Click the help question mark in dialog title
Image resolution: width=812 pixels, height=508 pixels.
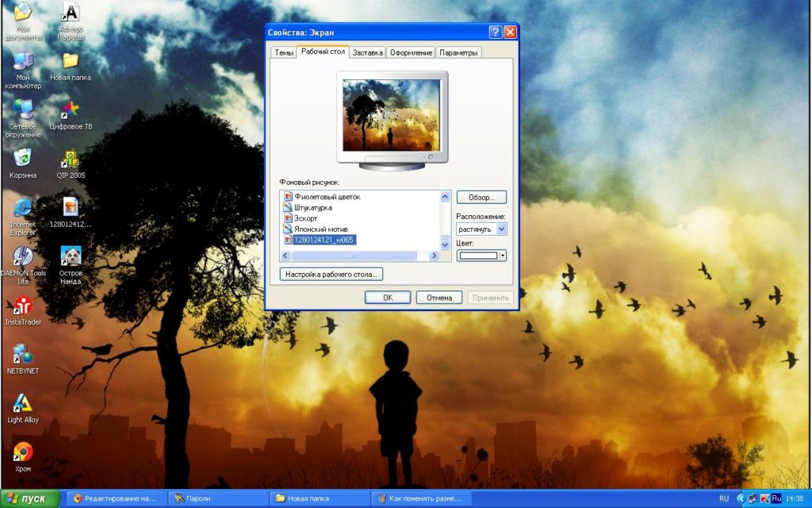tap(495, 32)
